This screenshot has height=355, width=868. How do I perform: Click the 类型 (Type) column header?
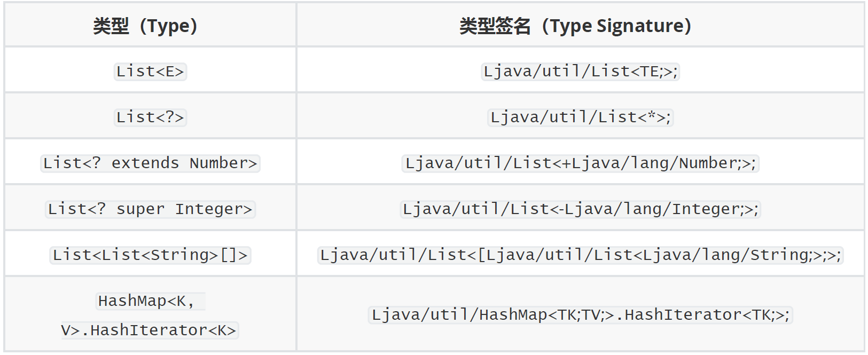pyautogui.click(x=145, y=26)
